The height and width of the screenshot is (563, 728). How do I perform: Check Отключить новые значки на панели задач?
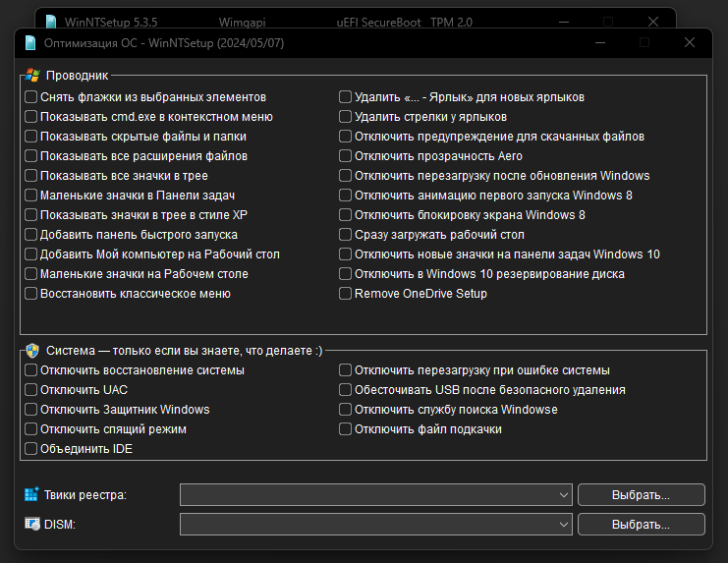345,254
